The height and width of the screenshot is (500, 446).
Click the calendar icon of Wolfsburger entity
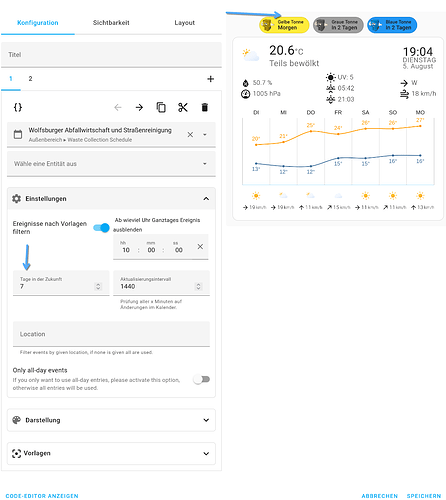[18, 134]
